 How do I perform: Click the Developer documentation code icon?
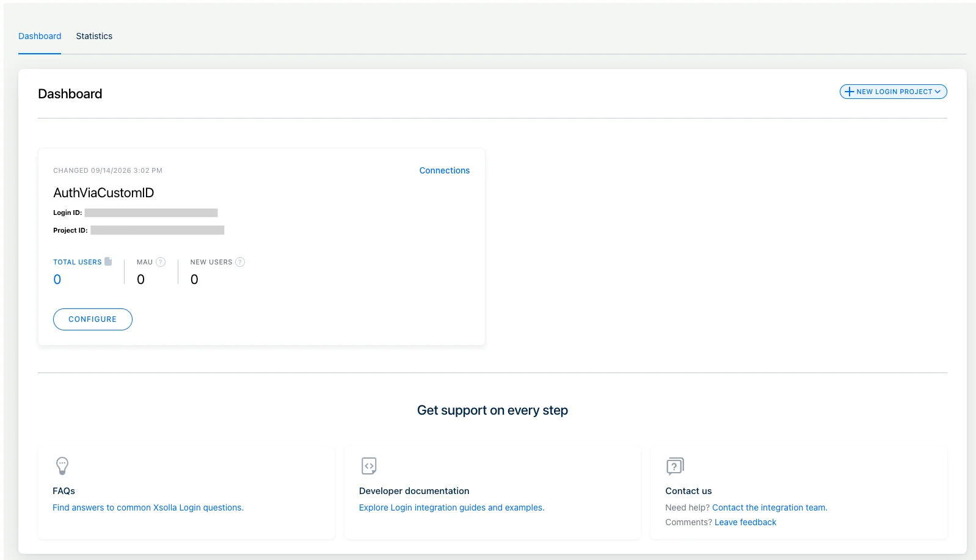click(x=369, y=466)
